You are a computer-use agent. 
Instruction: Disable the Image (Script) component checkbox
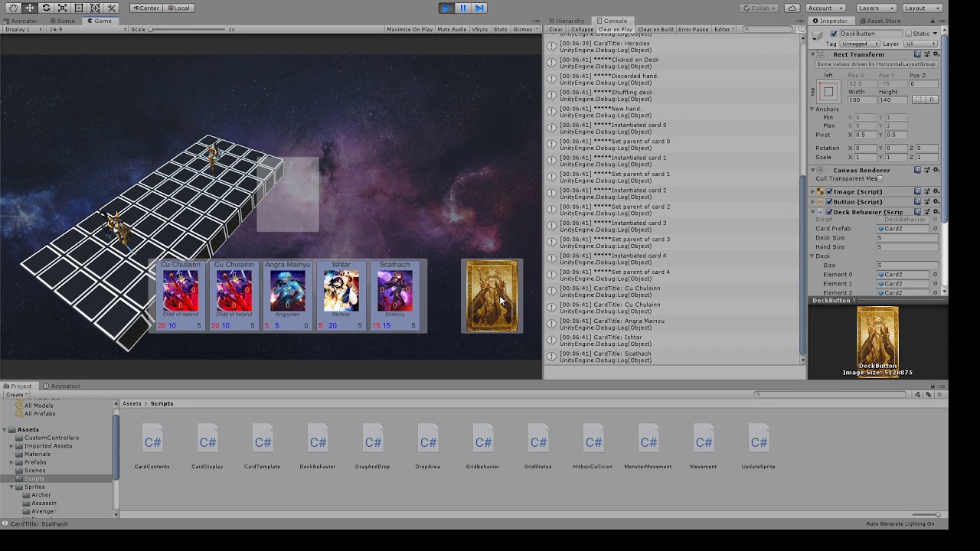click(829, 191)
